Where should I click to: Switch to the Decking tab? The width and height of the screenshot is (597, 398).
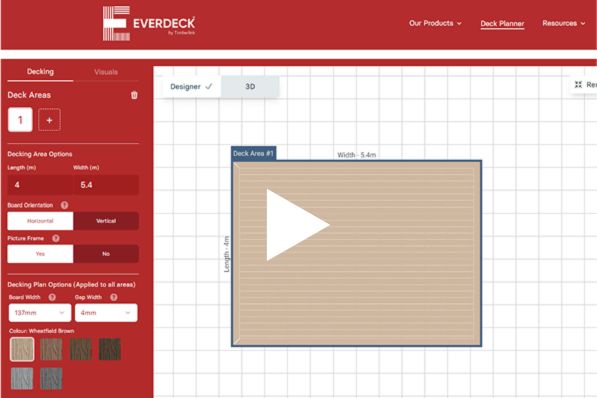[40, 72]
